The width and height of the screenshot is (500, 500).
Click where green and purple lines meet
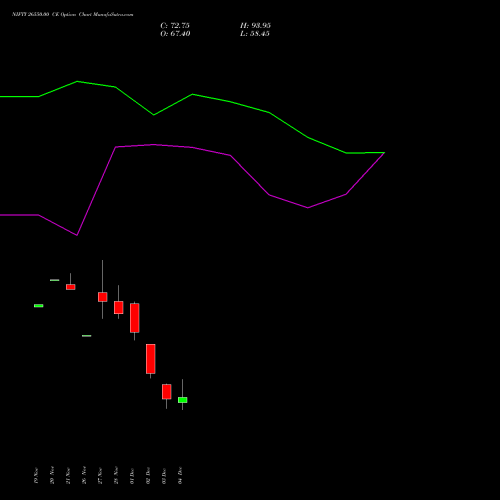coord(384,153)
